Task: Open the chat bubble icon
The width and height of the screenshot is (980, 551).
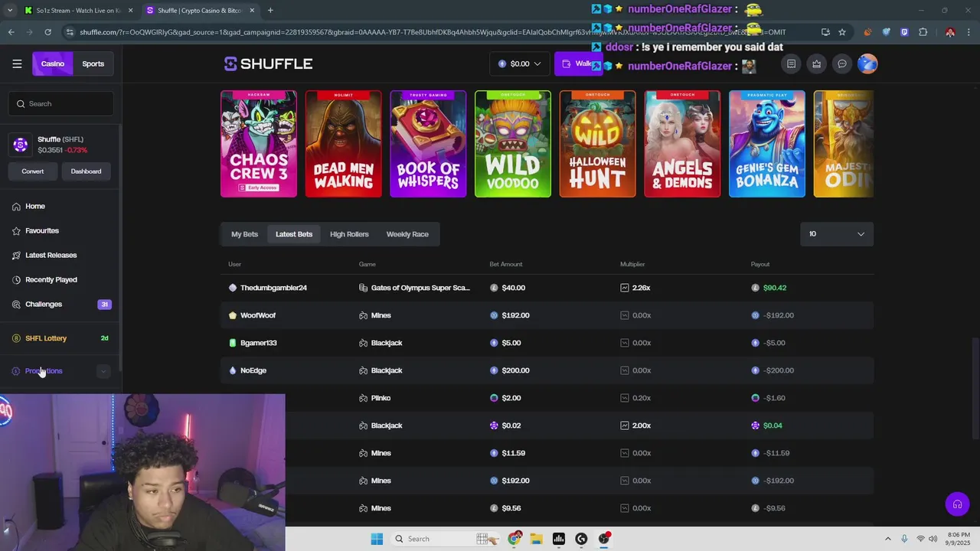Action: tap(841, 64)
